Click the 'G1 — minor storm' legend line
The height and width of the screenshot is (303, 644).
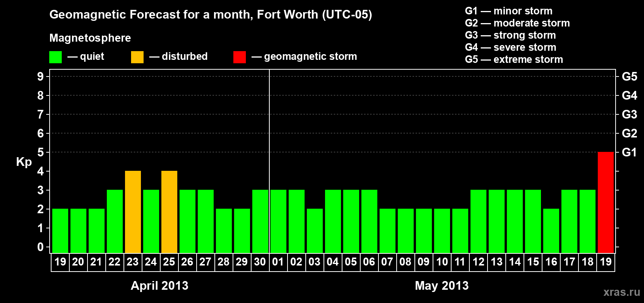click(x=508, y=11)
